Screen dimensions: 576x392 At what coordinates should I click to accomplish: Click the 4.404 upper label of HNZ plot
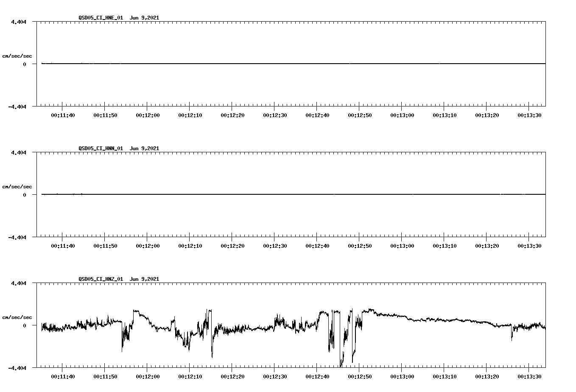point(19,283)
